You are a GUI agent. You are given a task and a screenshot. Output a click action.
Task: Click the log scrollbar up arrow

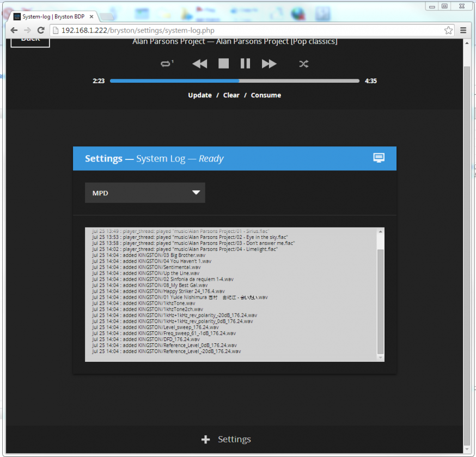tap(380, 232)
